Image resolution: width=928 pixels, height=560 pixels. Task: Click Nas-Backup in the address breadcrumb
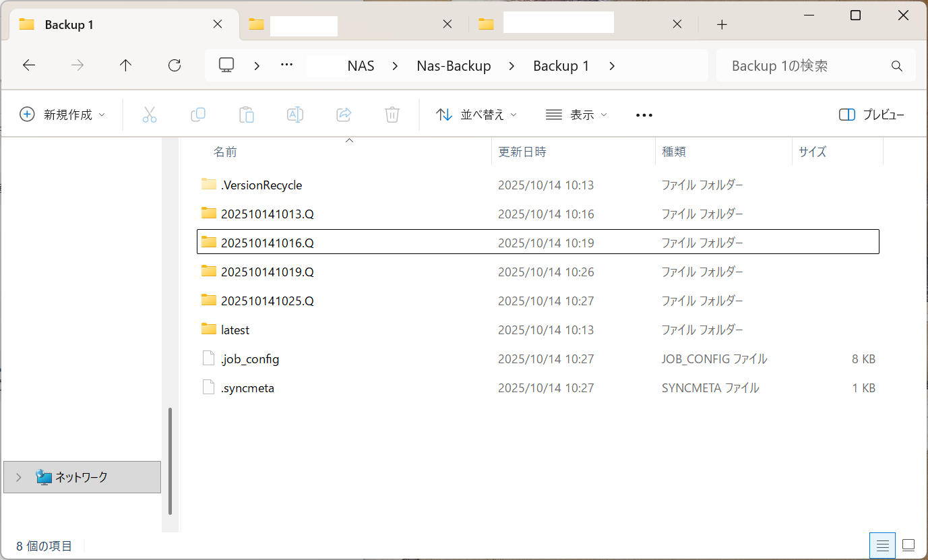[x=454, y=66]
